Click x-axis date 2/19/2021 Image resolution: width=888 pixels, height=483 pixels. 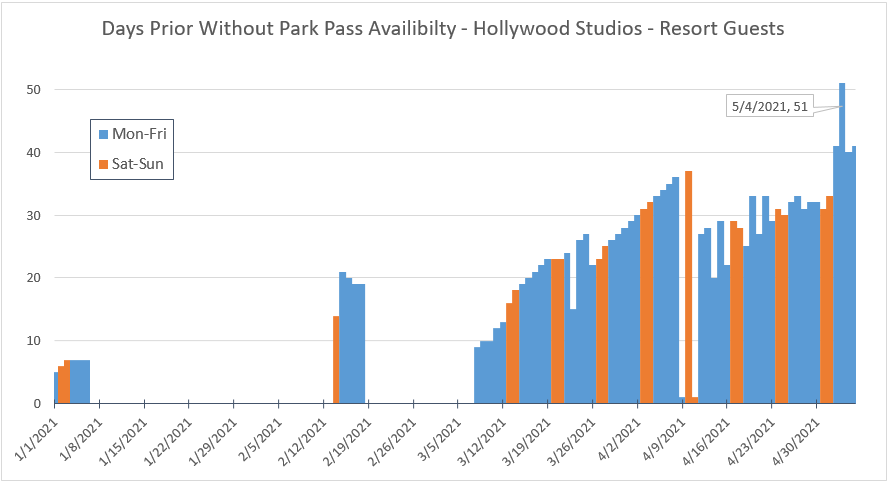[x=348, y=442]
